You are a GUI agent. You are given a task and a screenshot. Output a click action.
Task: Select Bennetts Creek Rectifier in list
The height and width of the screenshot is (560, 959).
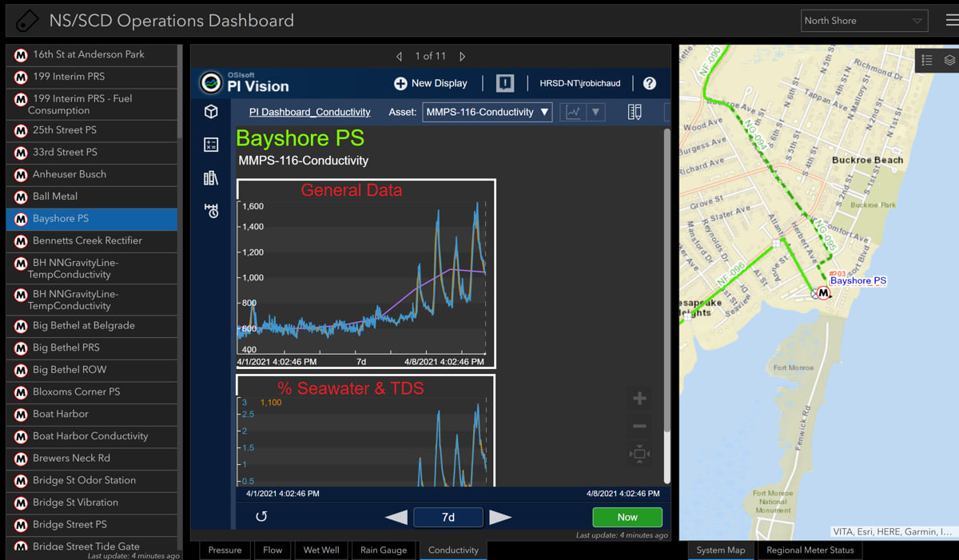92,240
